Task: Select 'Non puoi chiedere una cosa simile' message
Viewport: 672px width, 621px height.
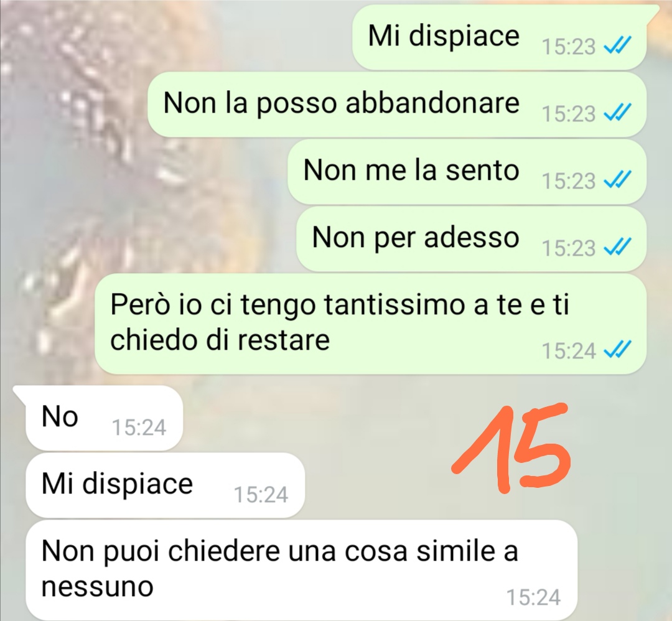Action: click(x=301, y=570)
